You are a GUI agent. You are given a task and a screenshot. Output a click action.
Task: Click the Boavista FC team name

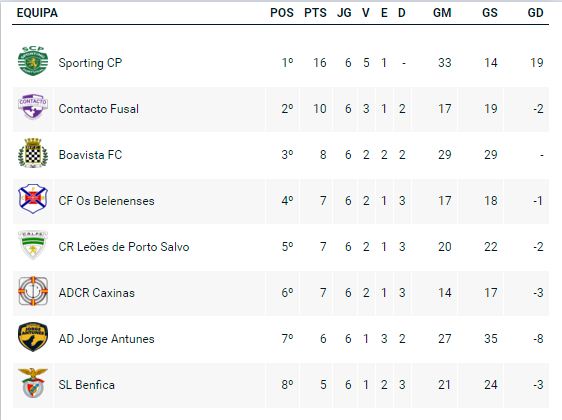(90, 155)
